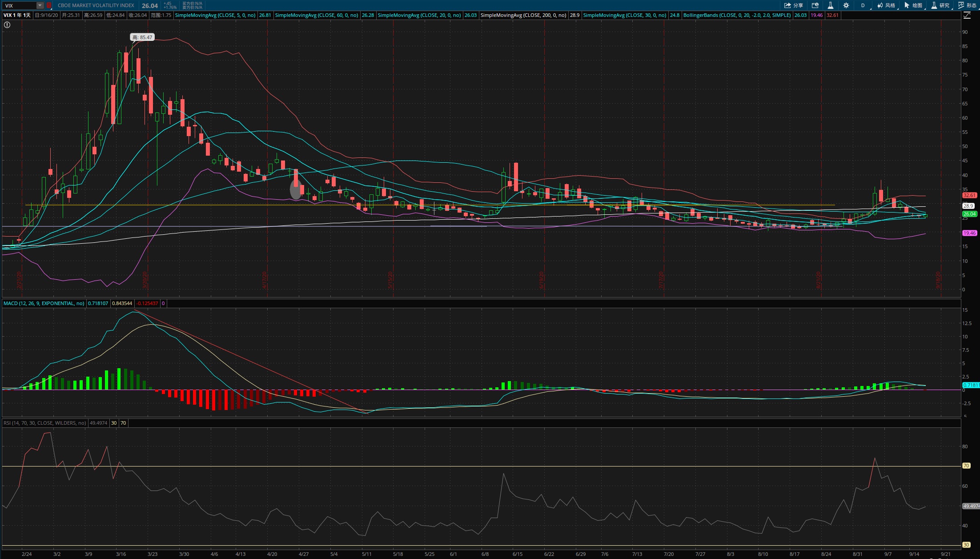Click the CBOE MARKET VOLATILITY INDEX title

pyautogui.click(x=96, y=5)
